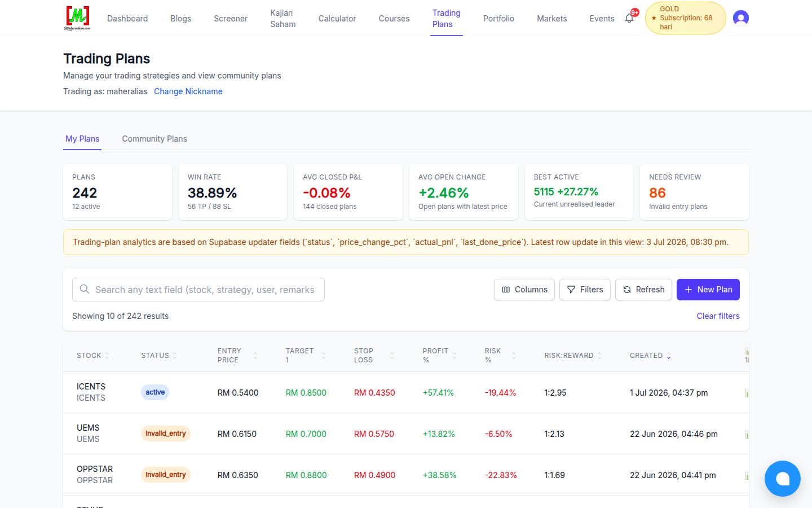
Task: Sort by Target 1 column arrows
Action: (x=324, y=356)
